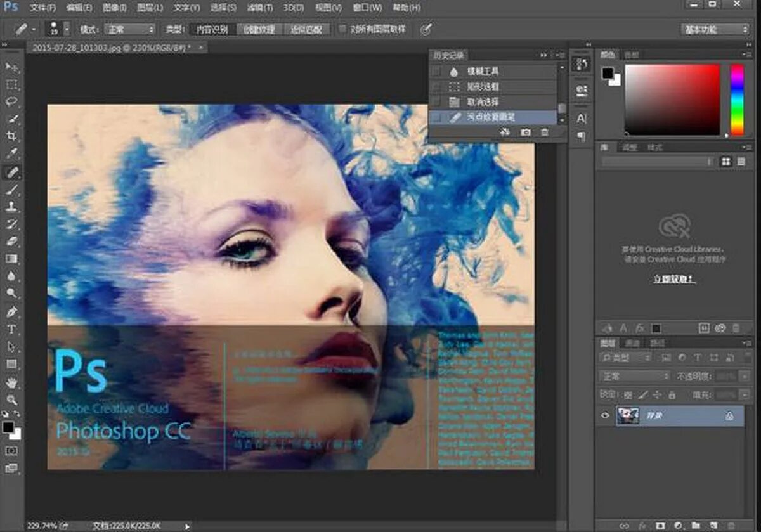
Task: Choose 近似匹配 (Proximity Match) type option
Action: (x=307, y=29)
